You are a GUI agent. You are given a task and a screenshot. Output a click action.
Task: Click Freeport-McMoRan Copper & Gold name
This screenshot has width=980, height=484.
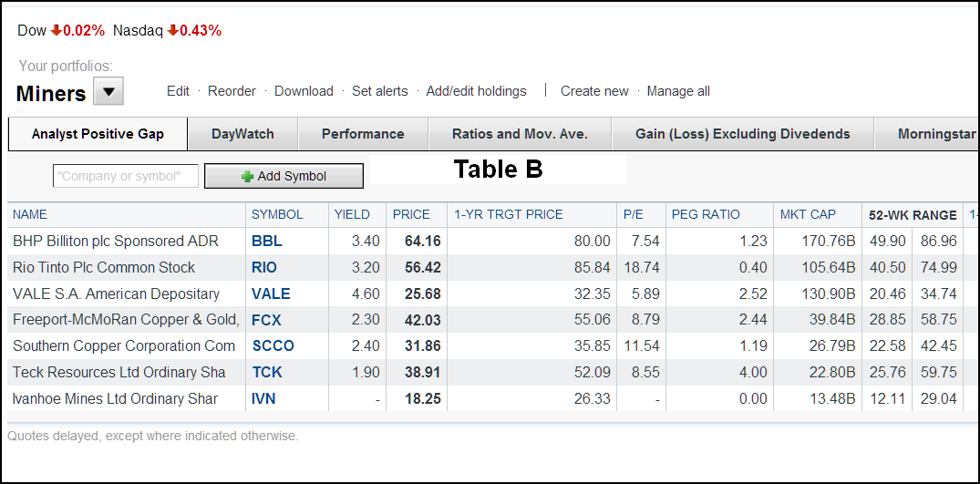click(x=126, y=320)
